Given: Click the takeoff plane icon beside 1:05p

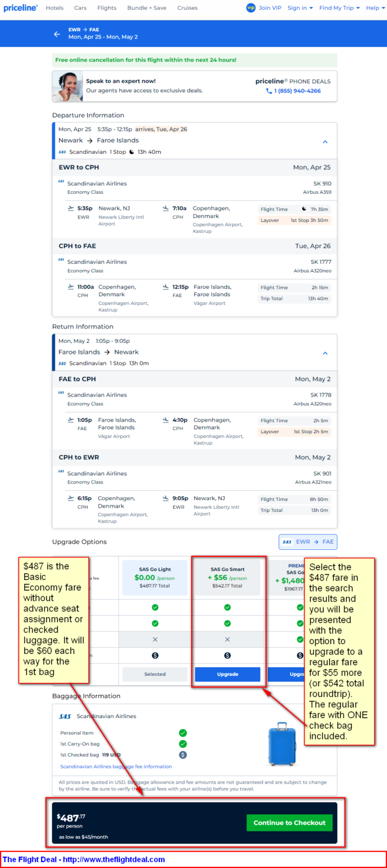Looking at the screenshot, I should click(x=70, y=420).
